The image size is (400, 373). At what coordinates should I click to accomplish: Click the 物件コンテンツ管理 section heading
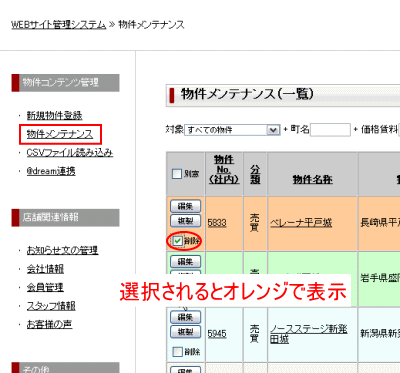pos(65,83)
